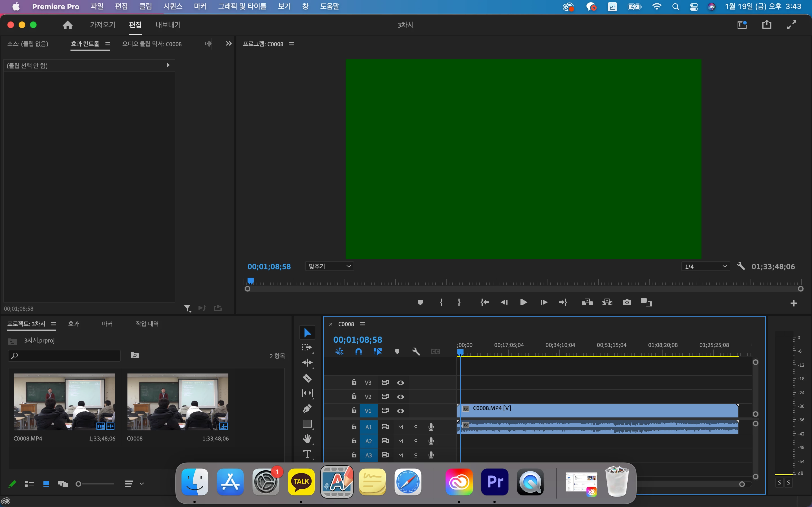Toggle timeline snapping magnet
This screenshot has height=507, width=812.
pos(358,352)
